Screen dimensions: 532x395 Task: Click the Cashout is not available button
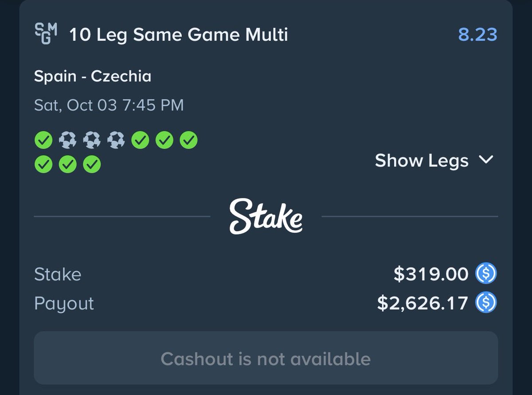click(x=266, y=358)
